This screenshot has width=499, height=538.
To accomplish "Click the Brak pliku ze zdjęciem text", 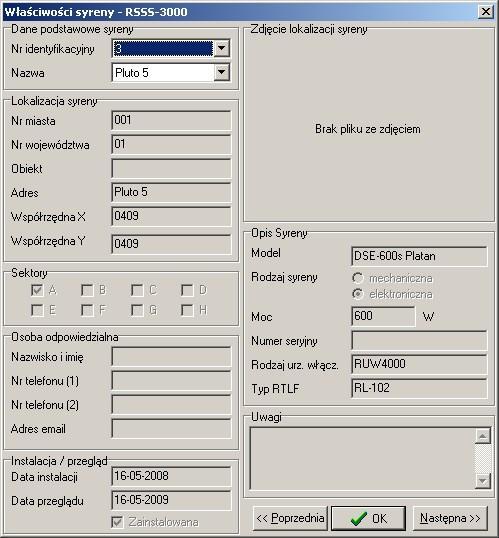I will [368, 129].
